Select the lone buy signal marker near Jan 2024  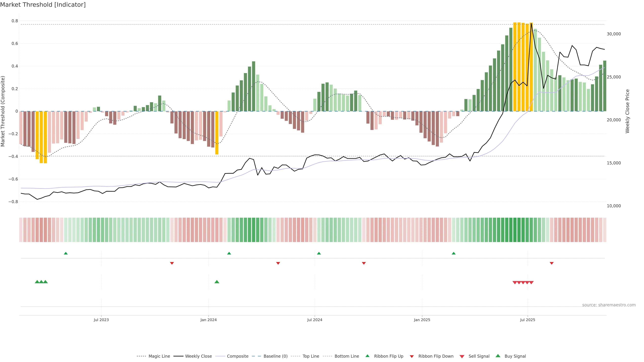point(217,282)
